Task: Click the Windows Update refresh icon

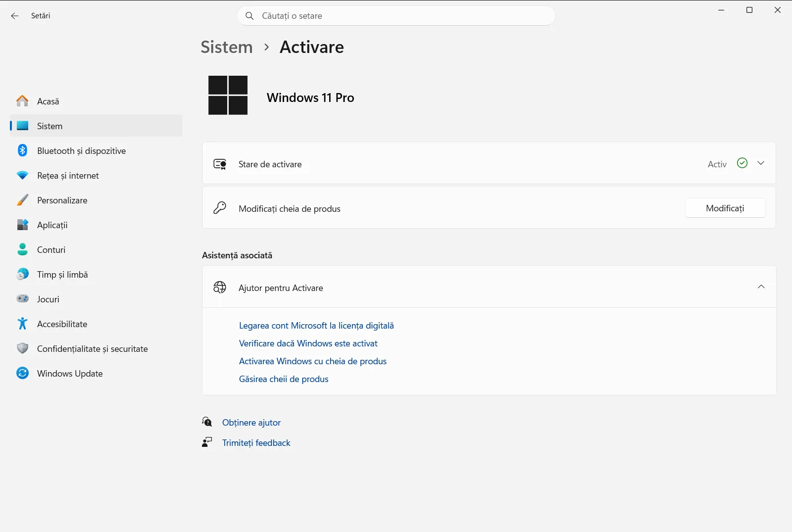Action: (22, 373)
